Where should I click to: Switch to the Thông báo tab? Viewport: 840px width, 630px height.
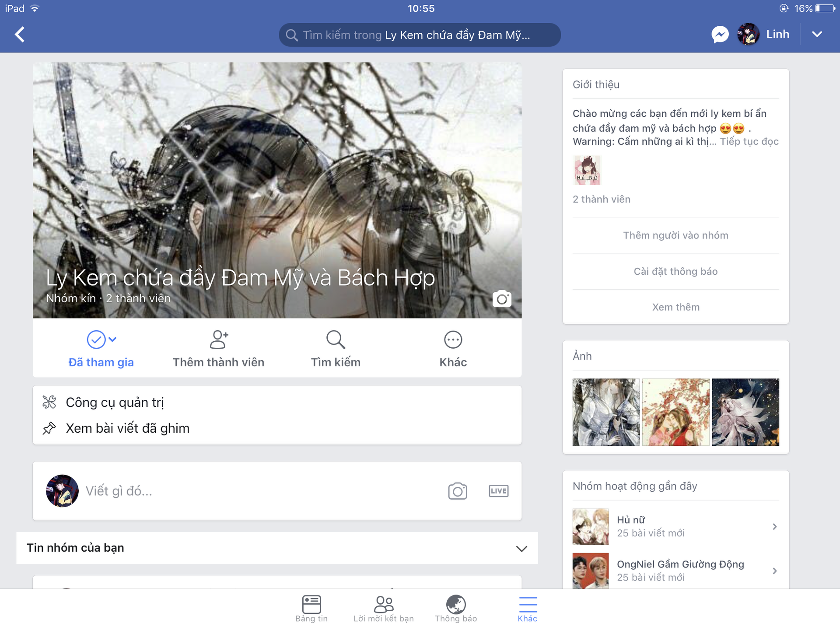[456, 609]
